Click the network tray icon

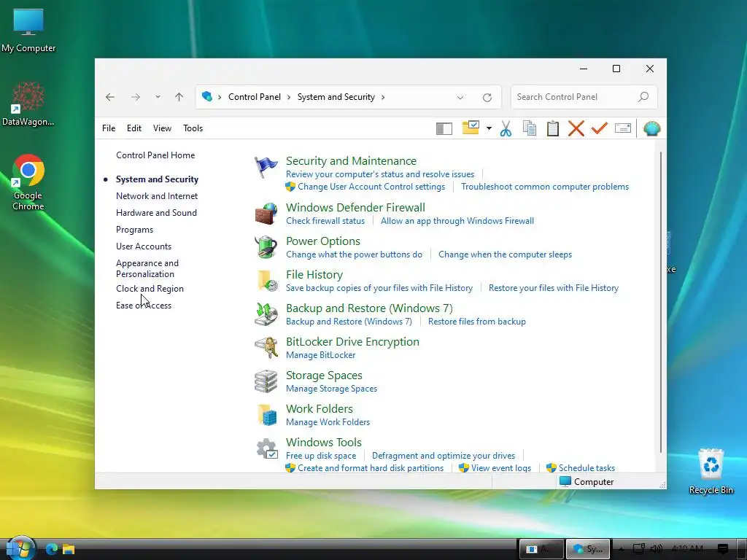tap(638, 549)
